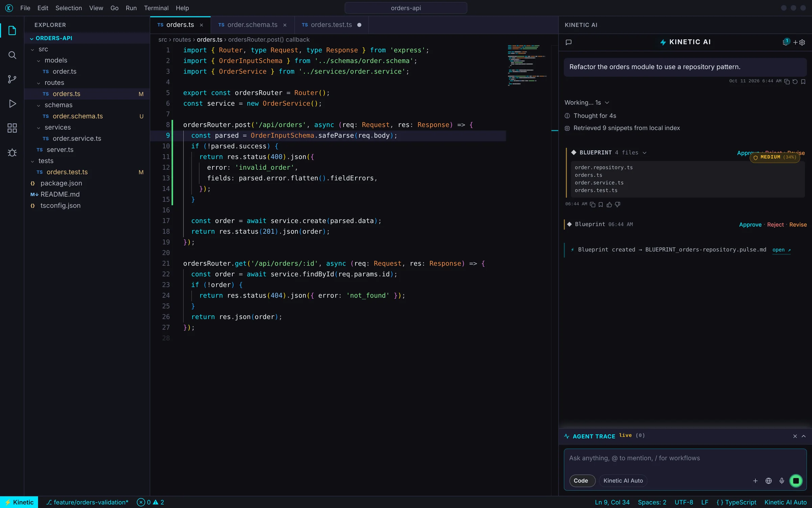Switch to the orders.test.ts tab
Viewport: 812px width, 508px height.
coord(331,25)
